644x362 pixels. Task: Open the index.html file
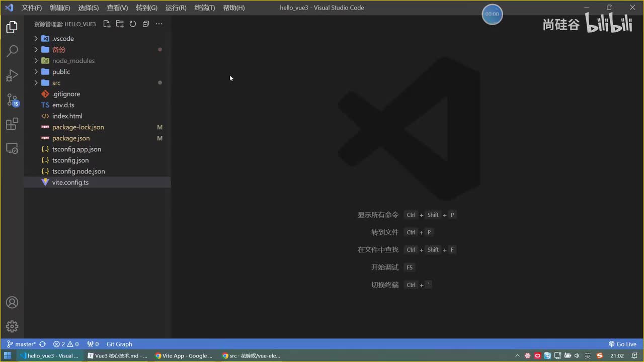pos(98,116)
